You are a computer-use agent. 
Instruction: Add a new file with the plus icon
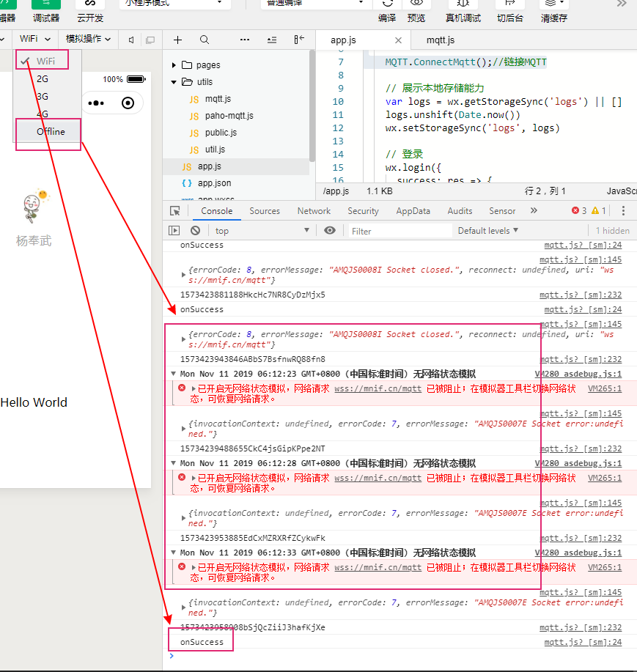(177, 40)
